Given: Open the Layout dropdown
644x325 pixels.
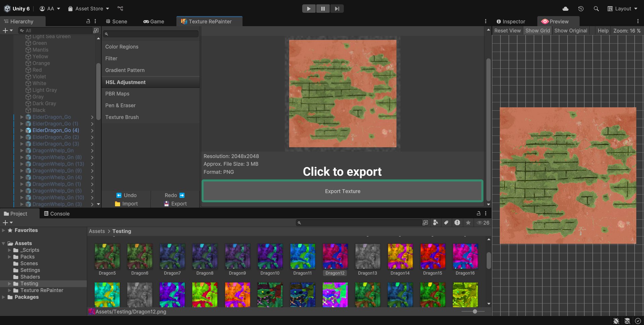Looking at the screenshot, I should (623, 9).
